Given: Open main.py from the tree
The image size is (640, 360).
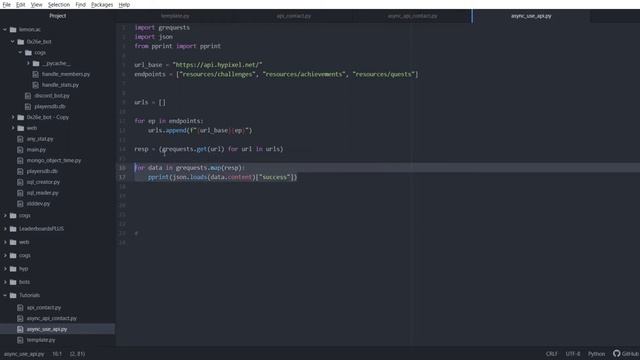Looking at the screenshot, I should point(36,150).
